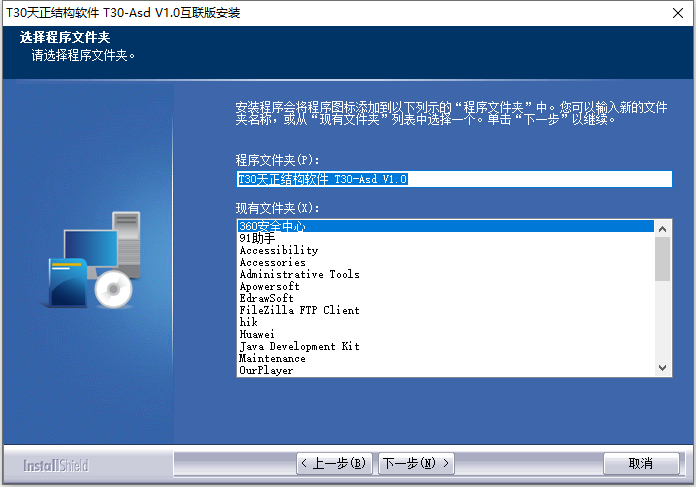Pick EdrawSoft from the folder list

point(446,298)
